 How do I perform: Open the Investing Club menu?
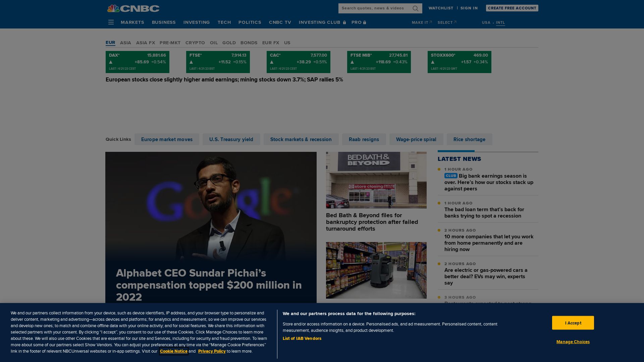[x=320, y=22]
